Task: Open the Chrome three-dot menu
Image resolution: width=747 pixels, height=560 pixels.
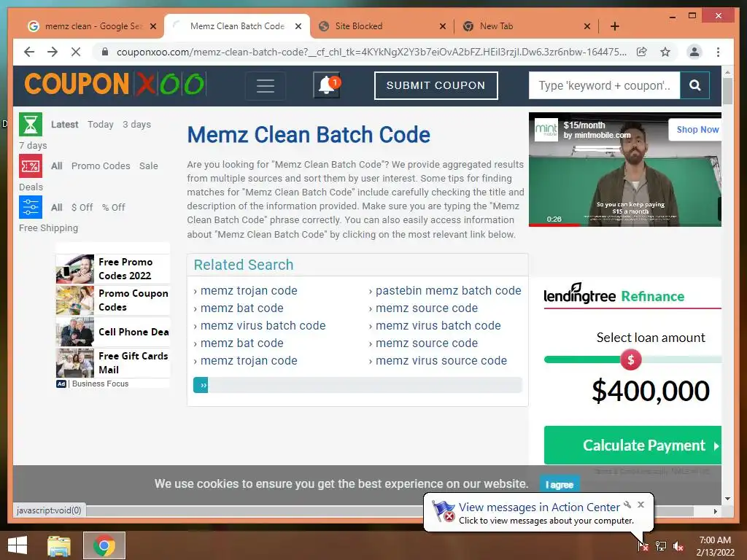Action: point(718,52)
